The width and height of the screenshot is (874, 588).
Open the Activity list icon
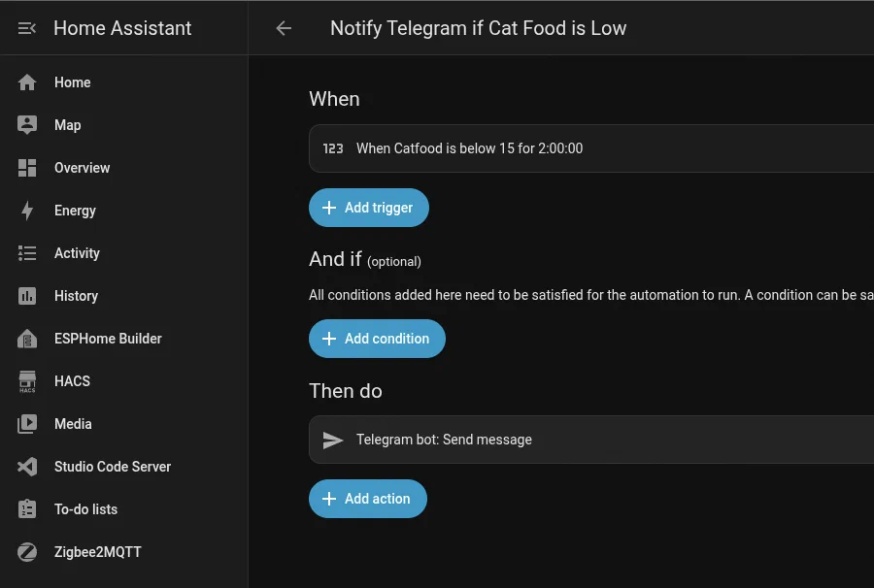point(27,253)
